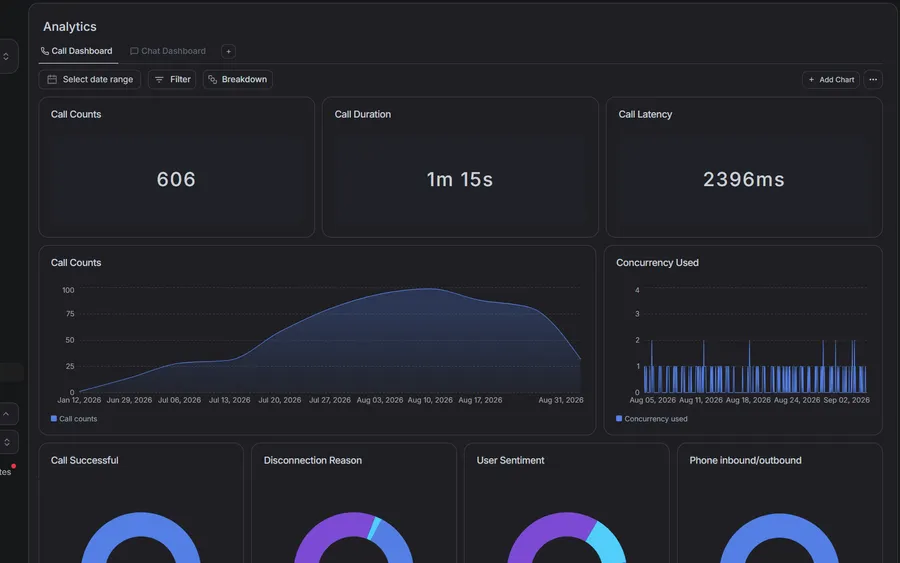Click the Jul 20, 2026 axis label

280,400
